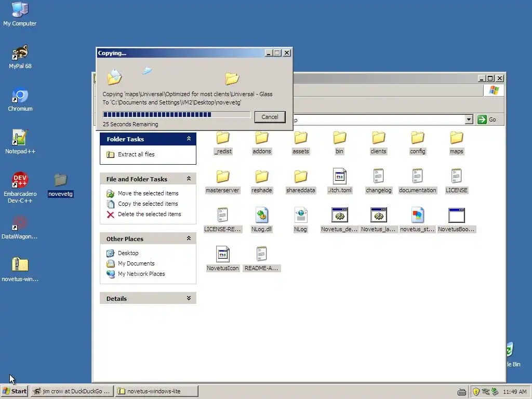Click the taskbar clock 11:49 AM
The width and height of the screenshot is (532, 399).
515,392
